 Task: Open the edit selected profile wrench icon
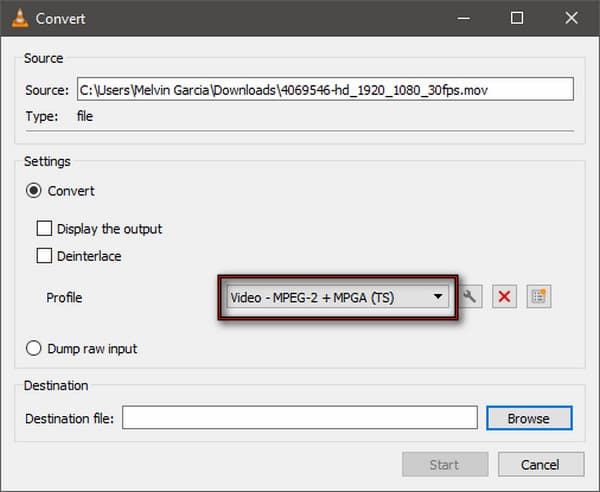click(x=470, y=297)
